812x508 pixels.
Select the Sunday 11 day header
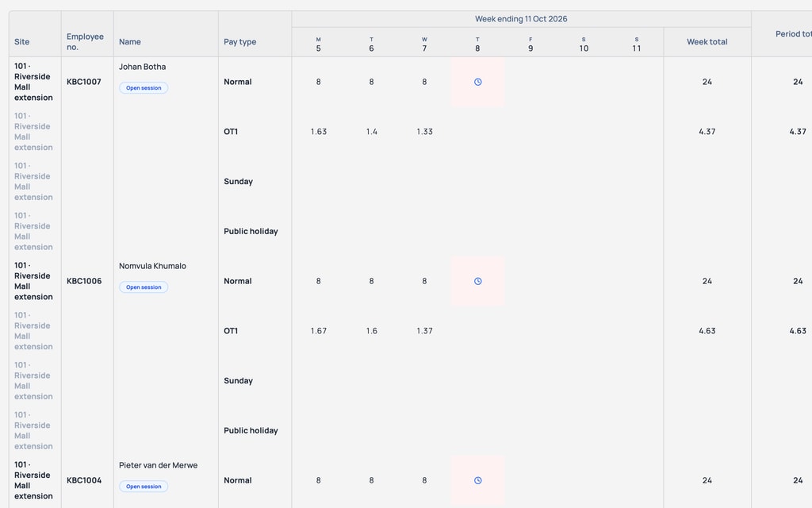(637, 44)
